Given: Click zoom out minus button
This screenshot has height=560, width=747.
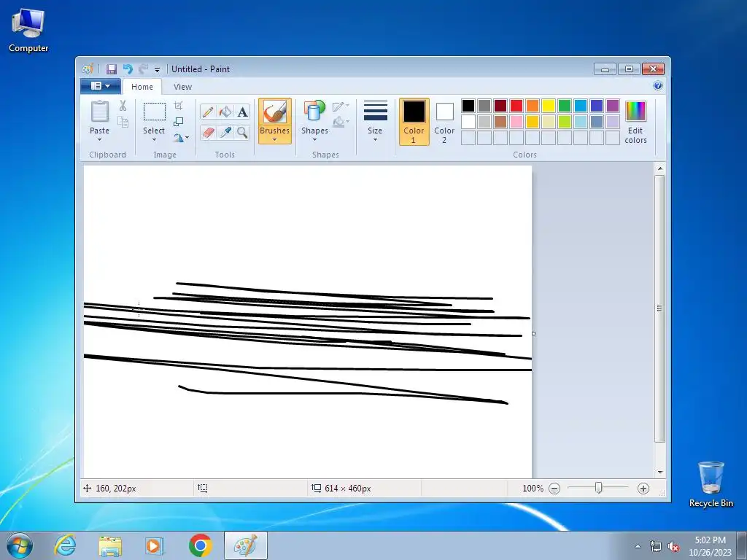Looking at the screenshot, I should pos(554,489).
